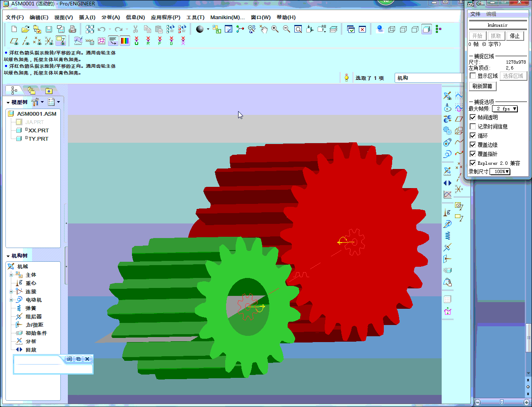Viewport: 532px width, 407px height.
Task: Select ASM0001.ASM in the model tree
Action: pyautogui.click(x=37, y=114)
